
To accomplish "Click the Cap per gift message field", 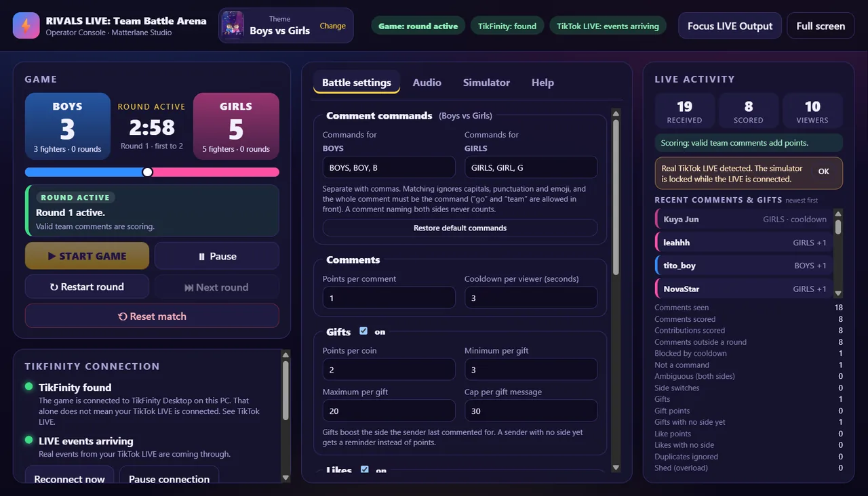I will click(531, 411).
